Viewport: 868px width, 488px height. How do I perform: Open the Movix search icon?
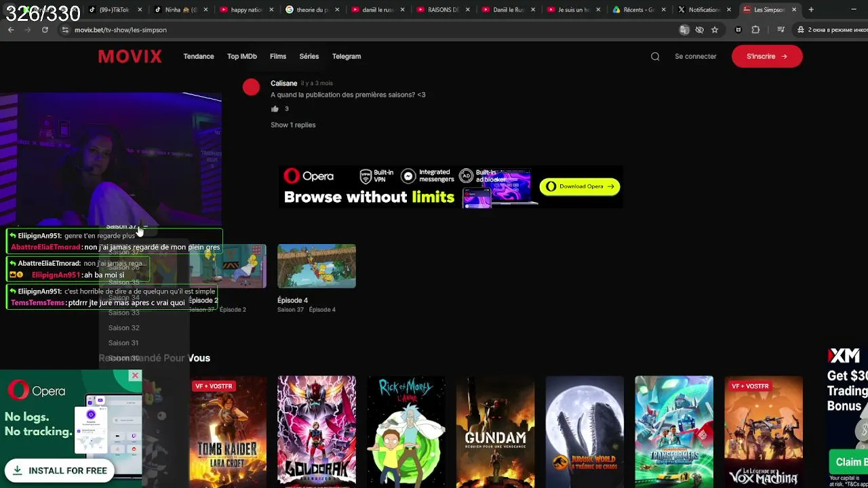pyautogui.click(x=655, y=56)
